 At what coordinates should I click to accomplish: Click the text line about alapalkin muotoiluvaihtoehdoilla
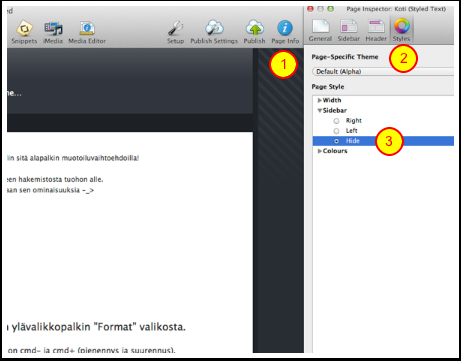click(73, 158)
